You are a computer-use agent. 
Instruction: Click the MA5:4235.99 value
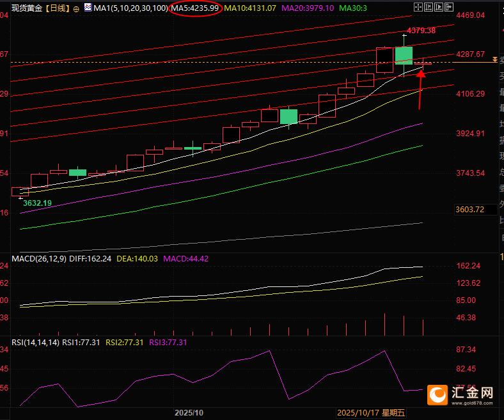click(x=195, y=8)
